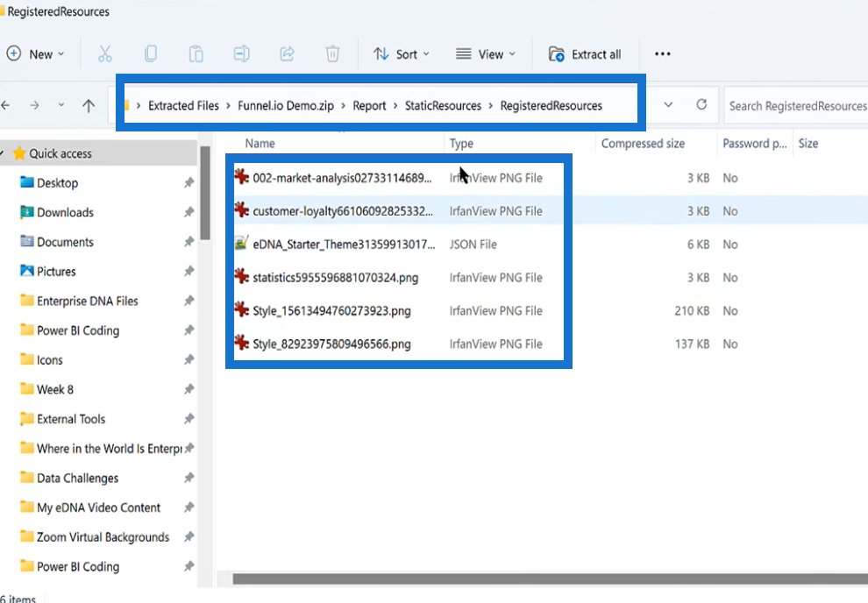Click the pin icon beside Icons folder
868x603 pixels.
click(x=189, y=359)
